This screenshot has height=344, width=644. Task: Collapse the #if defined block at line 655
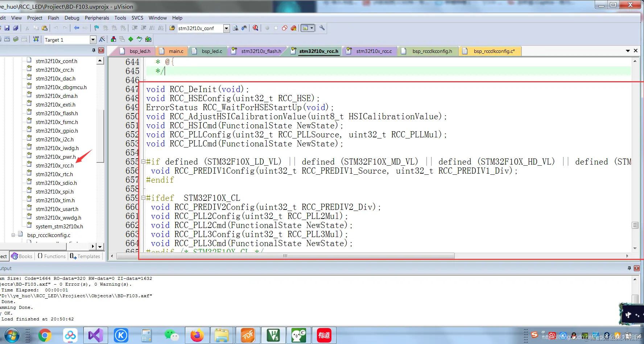tap(143, 162)
